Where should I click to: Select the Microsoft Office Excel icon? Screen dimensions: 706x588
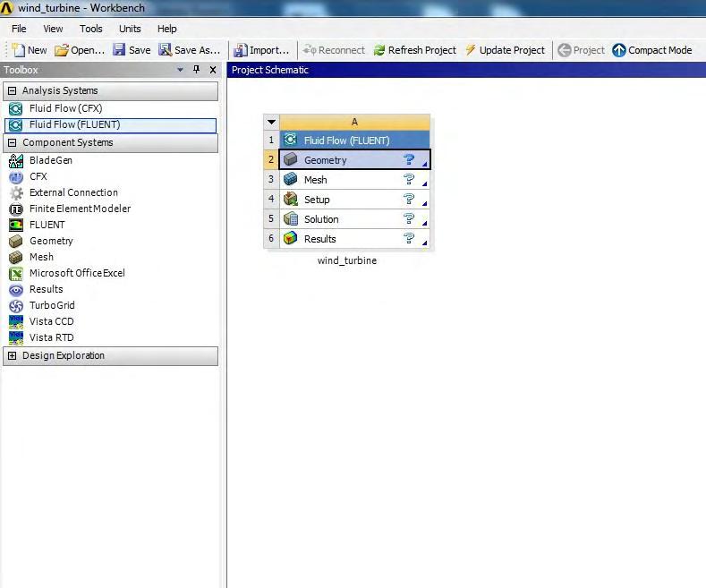point(16,274)
